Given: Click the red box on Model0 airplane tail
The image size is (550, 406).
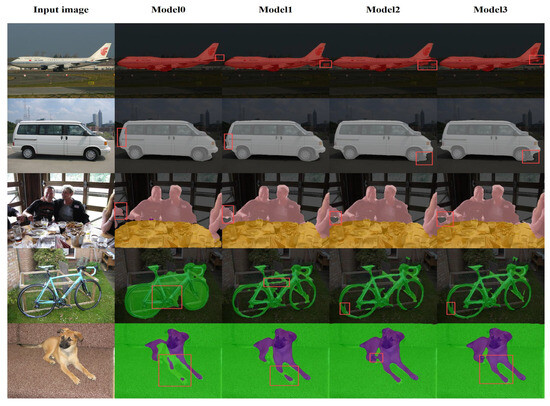Looking at the screenshot, I should [x=220, y=58].
